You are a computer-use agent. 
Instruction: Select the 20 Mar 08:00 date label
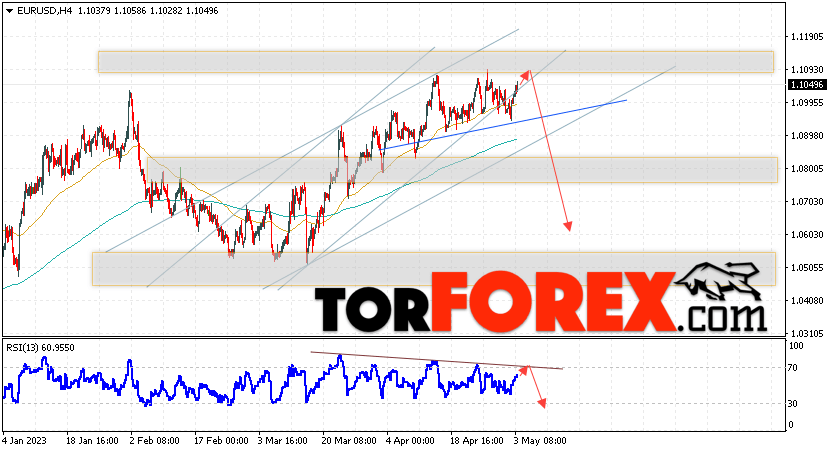pos(349,441)
